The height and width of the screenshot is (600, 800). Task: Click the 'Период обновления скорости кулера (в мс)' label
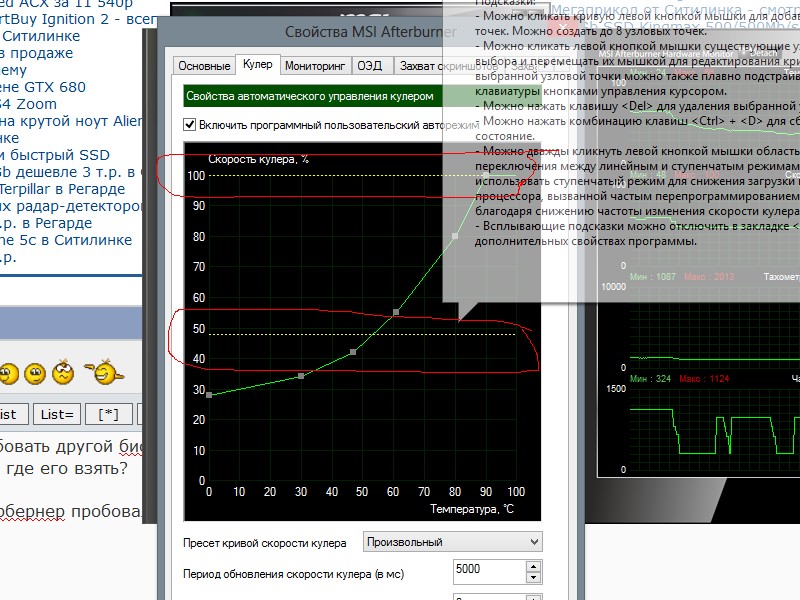point(293,574)
